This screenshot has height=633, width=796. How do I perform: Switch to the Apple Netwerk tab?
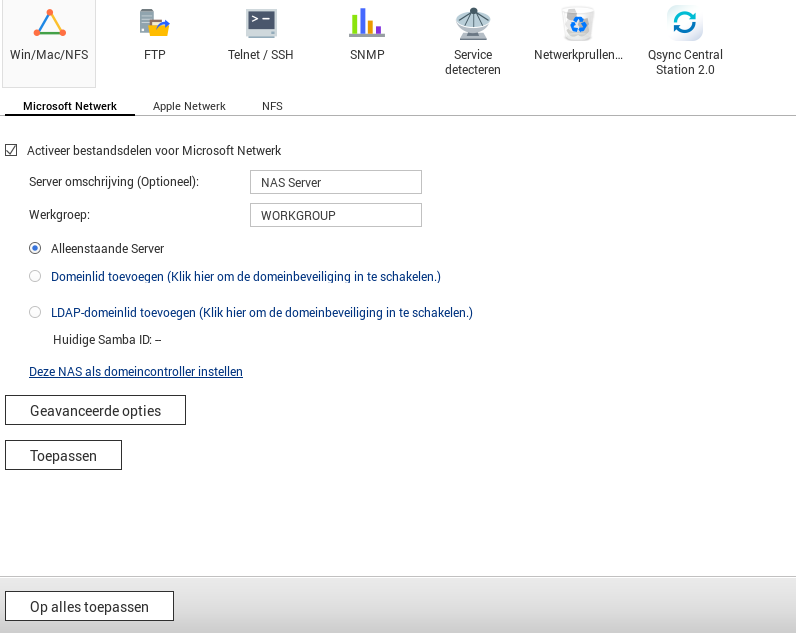coord(189,106)
